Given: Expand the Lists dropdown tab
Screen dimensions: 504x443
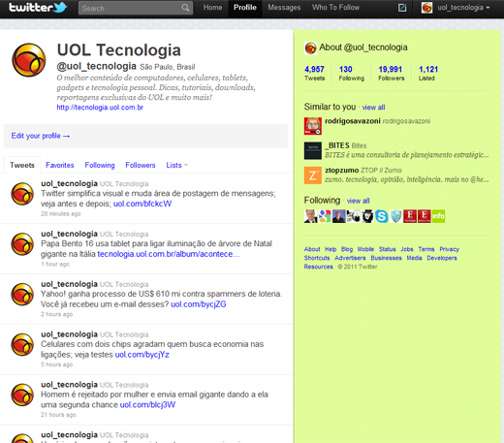Looking at the screenshot, I should pyautogui.click(x=176, y=165).
